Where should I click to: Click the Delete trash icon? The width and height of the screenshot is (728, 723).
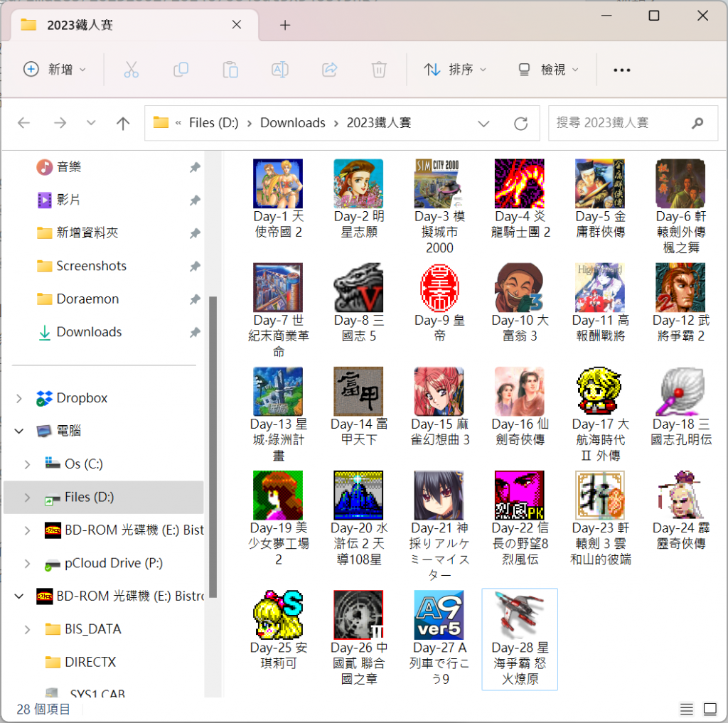pyautogui.click(x=379, y=70)
